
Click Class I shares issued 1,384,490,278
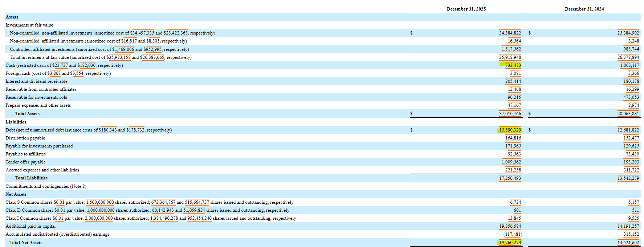tap(164, 218)
